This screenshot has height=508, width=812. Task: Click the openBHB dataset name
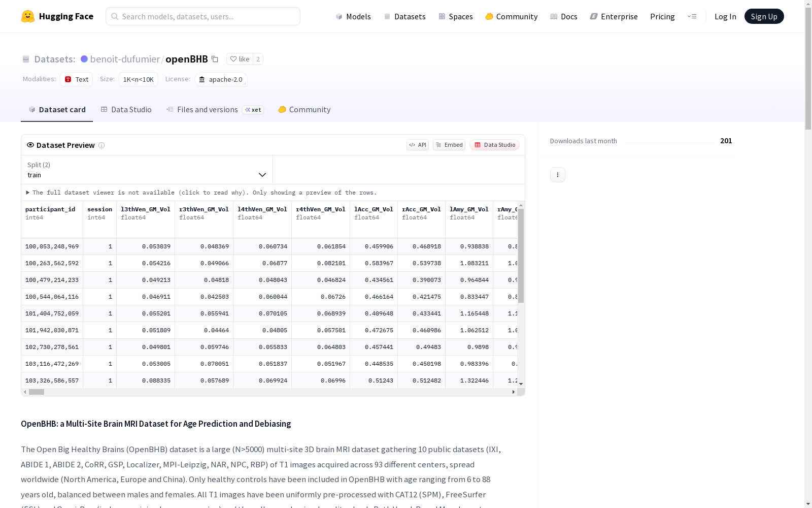pos(187,59)
